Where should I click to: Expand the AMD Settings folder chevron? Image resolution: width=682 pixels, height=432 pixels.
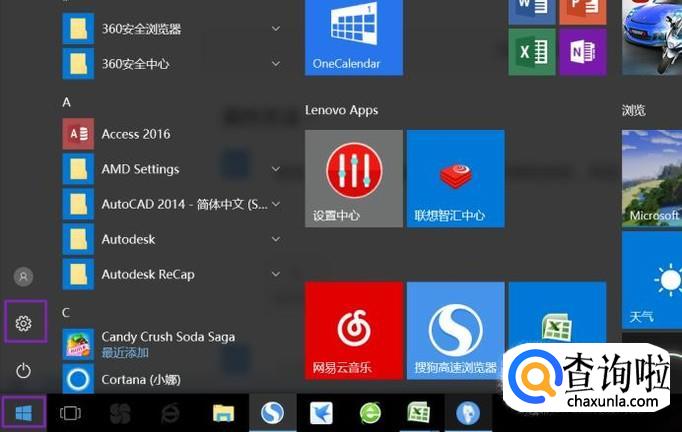276,169
